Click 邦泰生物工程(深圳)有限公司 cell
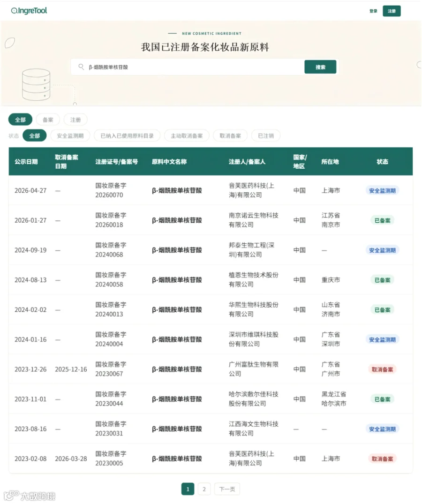The width and height of the screenshot is (422, 504). (x=251, y=250)
